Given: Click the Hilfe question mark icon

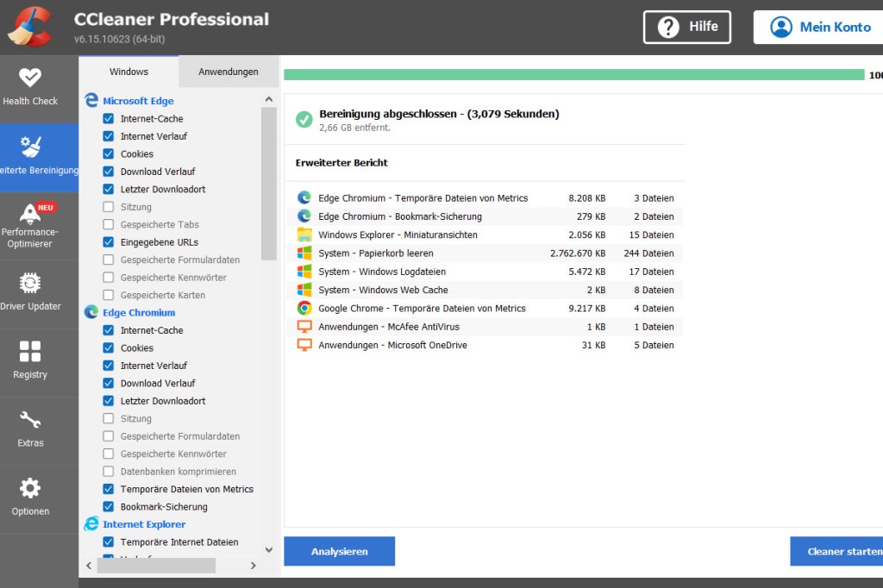Looking at the screenshot, I should point(668,27).
